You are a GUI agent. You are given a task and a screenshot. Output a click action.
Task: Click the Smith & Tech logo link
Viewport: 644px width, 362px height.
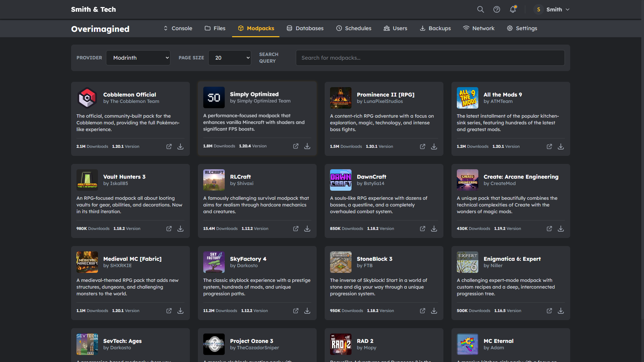point(93,9)
